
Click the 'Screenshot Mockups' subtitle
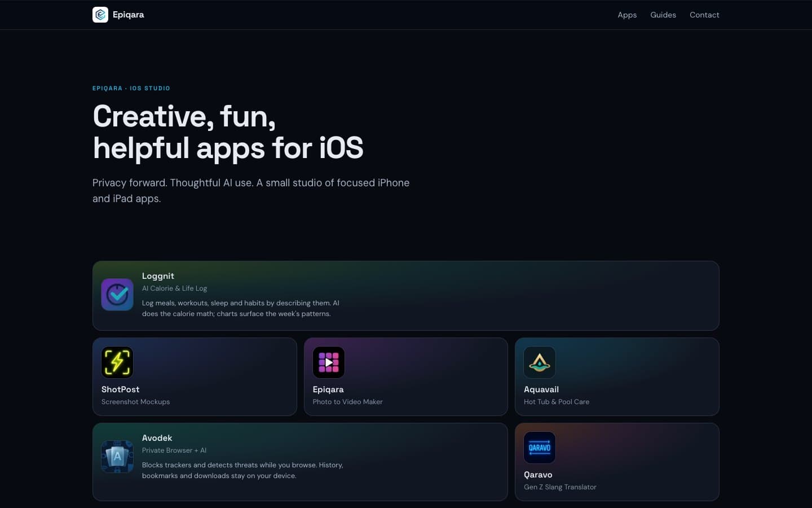135,402
